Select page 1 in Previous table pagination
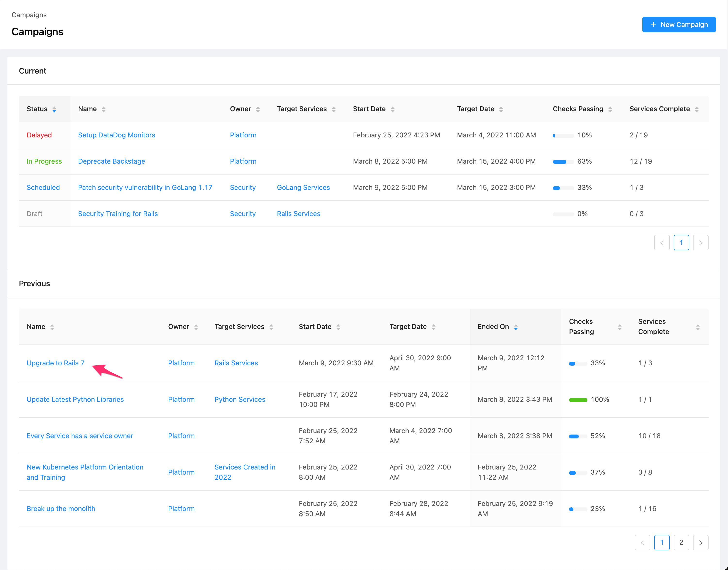The width and height of the screenshot is (728, 570). (662, 543)
